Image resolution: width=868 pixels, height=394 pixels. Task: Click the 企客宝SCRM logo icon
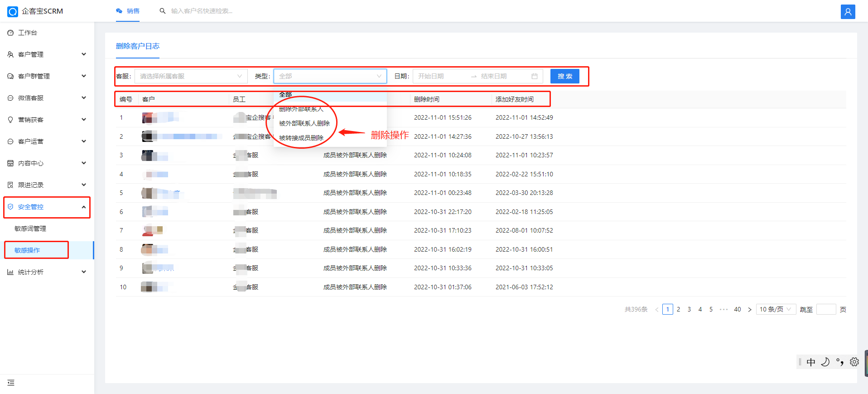pyautogui.click(x=13, y=11)
